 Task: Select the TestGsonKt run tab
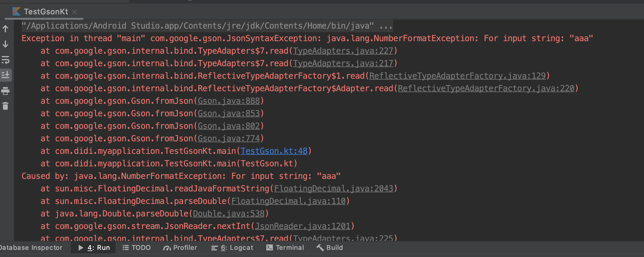pos(44,12)
